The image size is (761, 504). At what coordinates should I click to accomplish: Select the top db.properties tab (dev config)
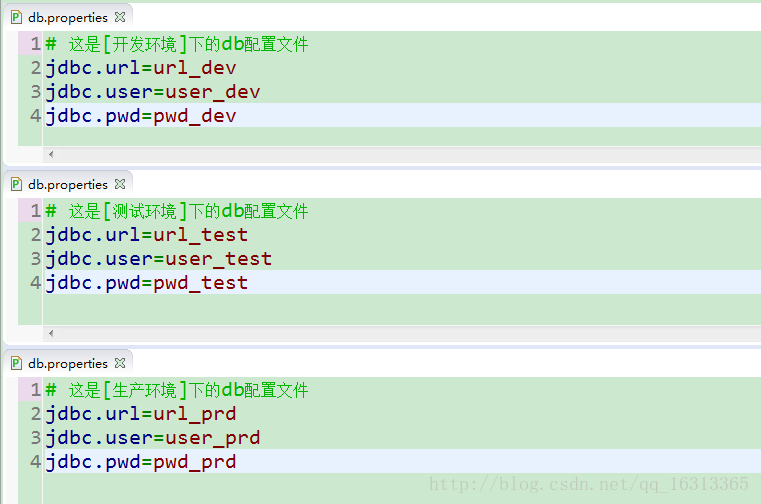(68, 17)
